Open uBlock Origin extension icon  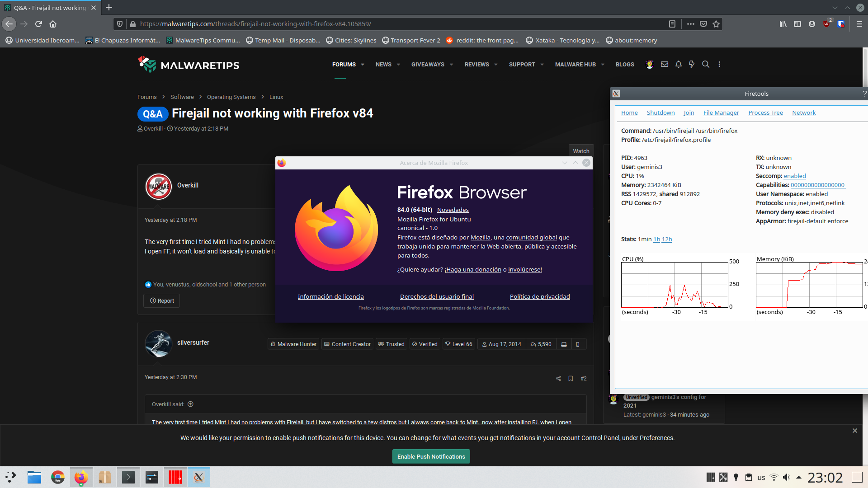[826, 24]
